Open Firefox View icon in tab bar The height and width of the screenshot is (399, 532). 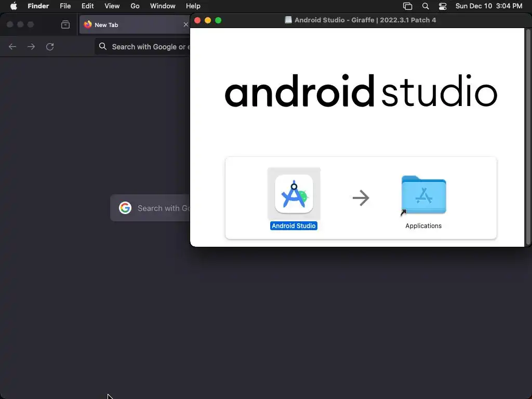pos(65,24)
